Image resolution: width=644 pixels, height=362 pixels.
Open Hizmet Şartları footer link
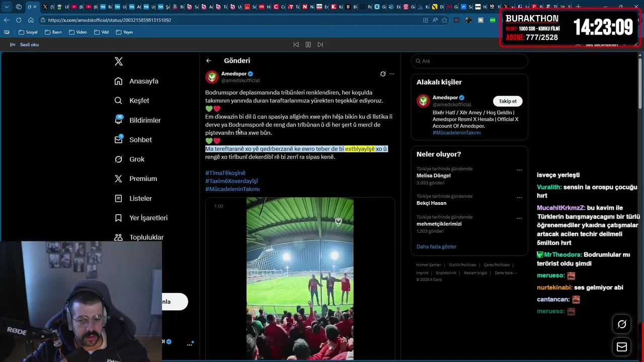[429, 265]
